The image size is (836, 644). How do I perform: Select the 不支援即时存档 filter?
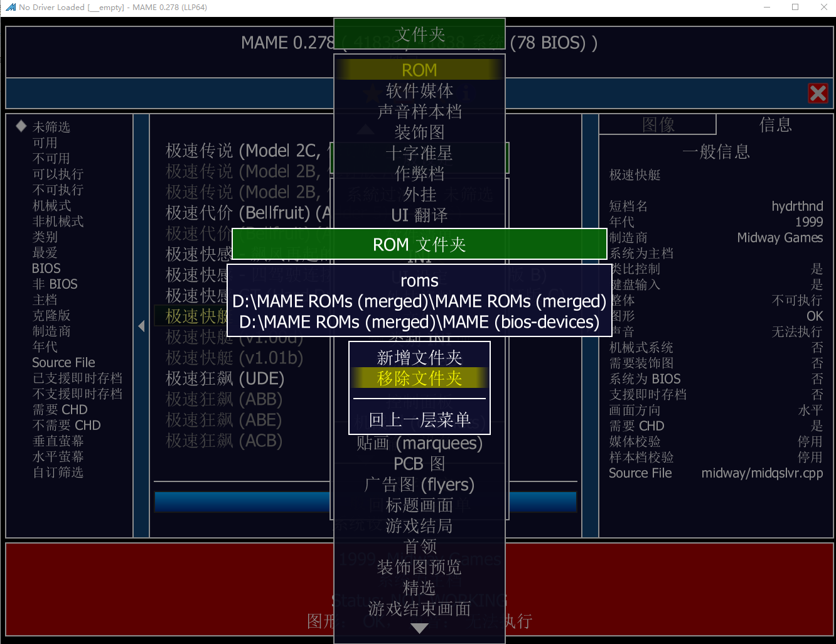(x=77, y=394)
